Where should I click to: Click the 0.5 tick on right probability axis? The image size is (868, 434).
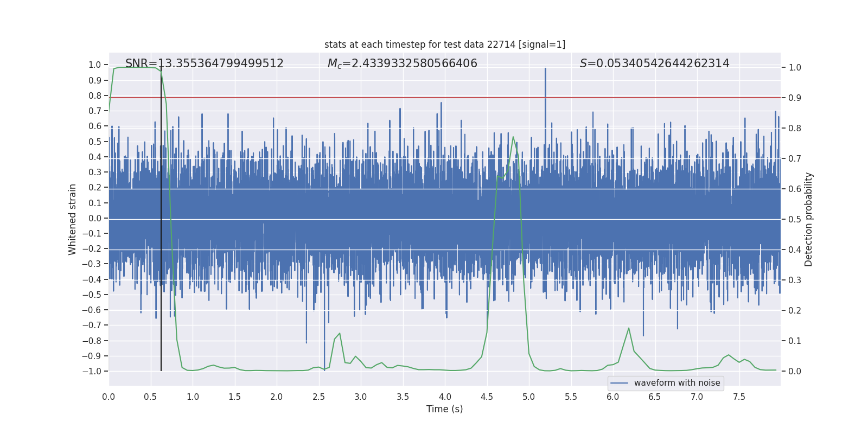(795, 219)
